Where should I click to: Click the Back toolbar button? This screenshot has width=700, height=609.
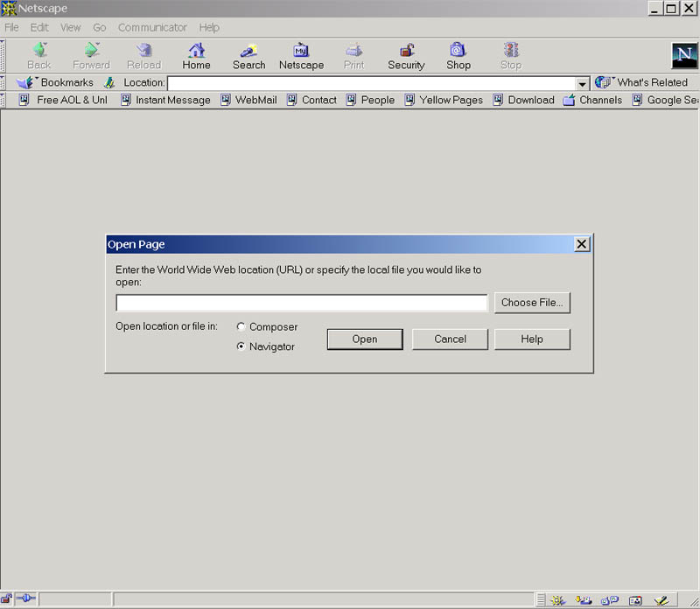pyautogui.click(x=39, y=56)
